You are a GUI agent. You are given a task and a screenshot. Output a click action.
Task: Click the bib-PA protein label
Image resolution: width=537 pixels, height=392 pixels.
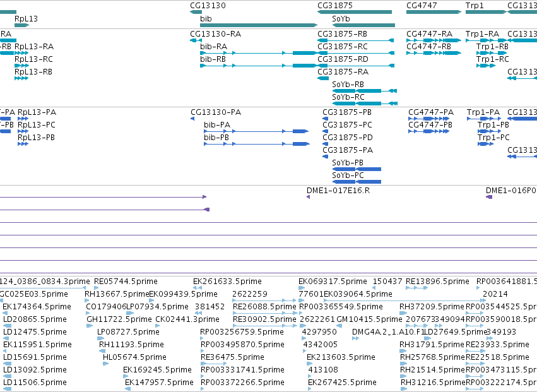[x=217, y=125]
